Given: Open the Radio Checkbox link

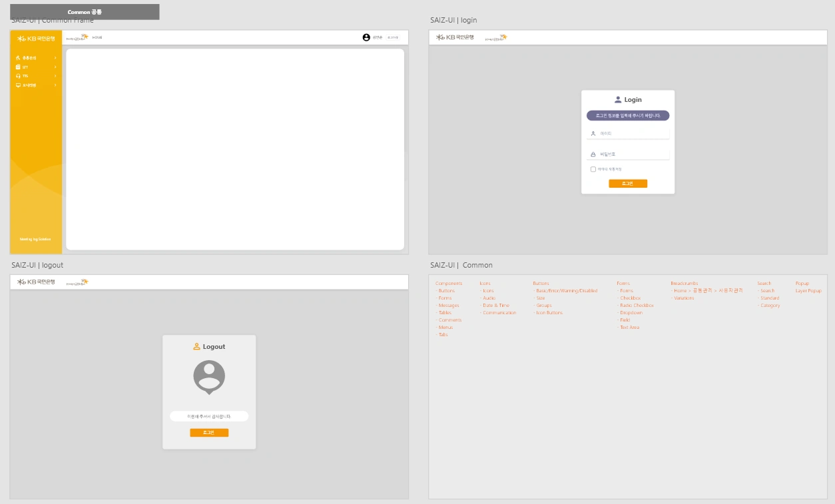Looking at the screenshot, I should pyautogui.click(x=635, y=306).
